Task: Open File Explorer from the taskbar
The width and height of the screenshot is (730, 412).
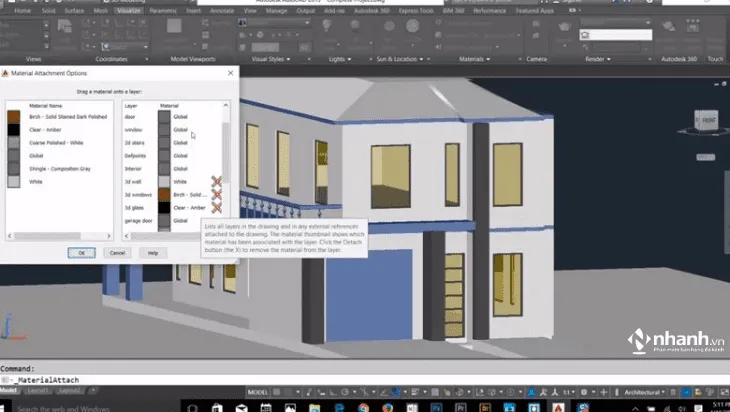Action: coord(314,408)
